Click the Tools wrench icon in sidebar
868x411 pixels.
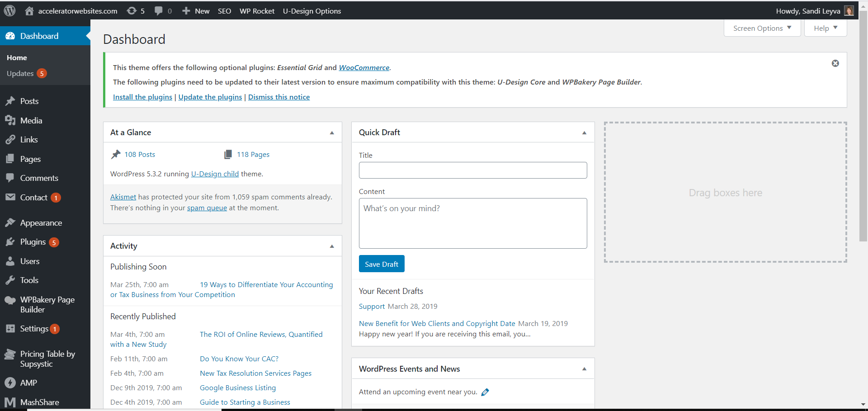10,280
